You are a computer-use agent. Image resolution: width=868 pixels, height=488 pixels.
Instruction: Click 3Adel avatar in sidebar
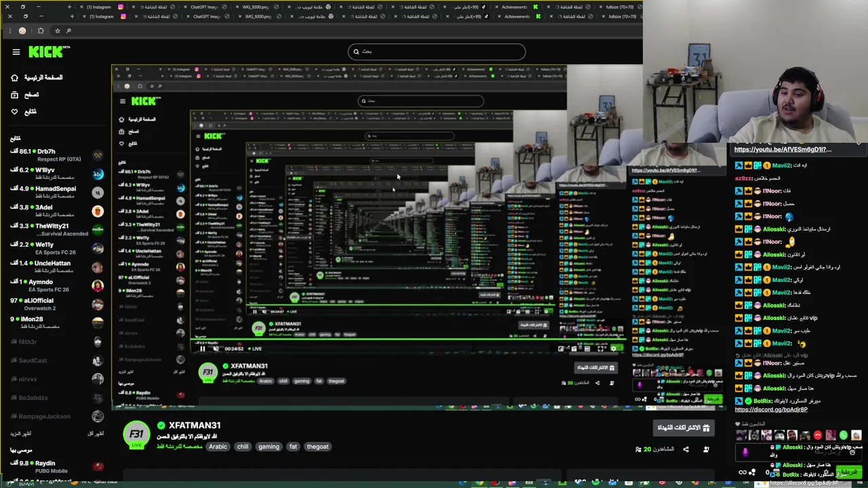point(98,211)
